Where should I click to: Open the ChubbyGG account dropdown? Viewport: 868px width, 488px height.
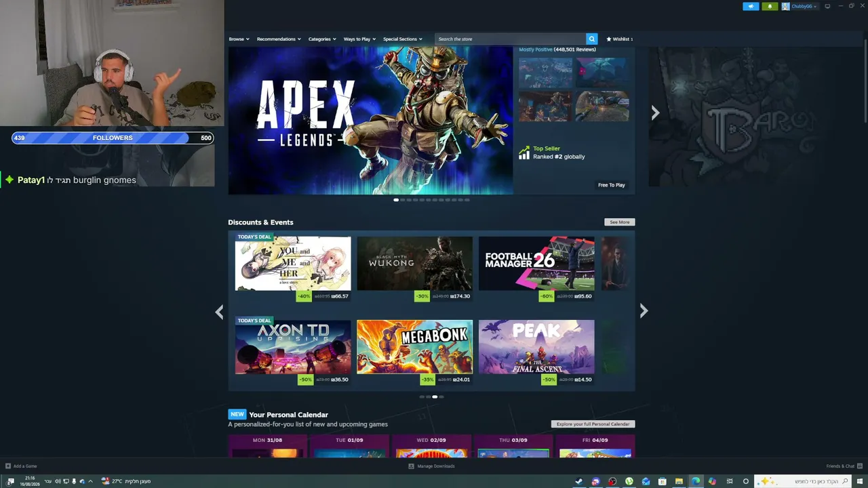click(804, 6)
